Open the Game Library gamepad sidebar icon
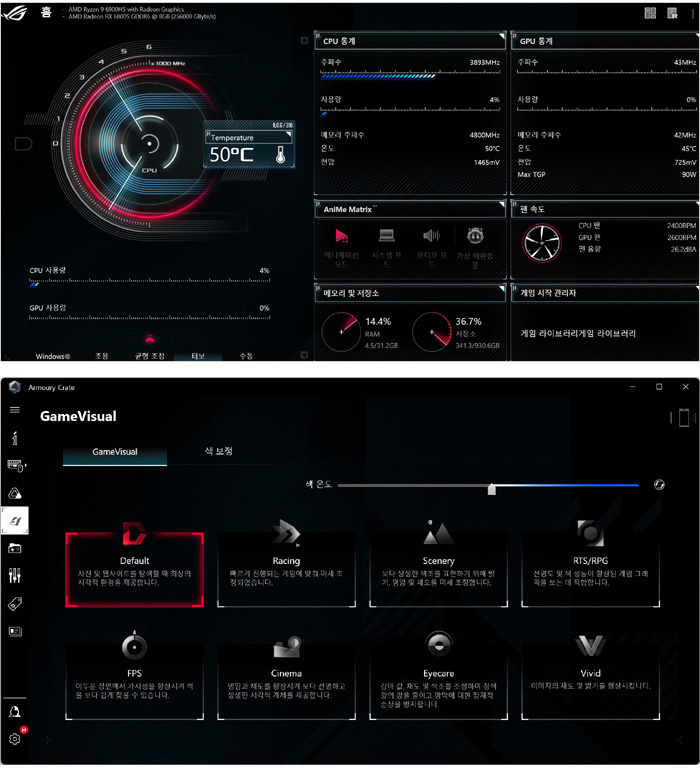 pos(15,548)
